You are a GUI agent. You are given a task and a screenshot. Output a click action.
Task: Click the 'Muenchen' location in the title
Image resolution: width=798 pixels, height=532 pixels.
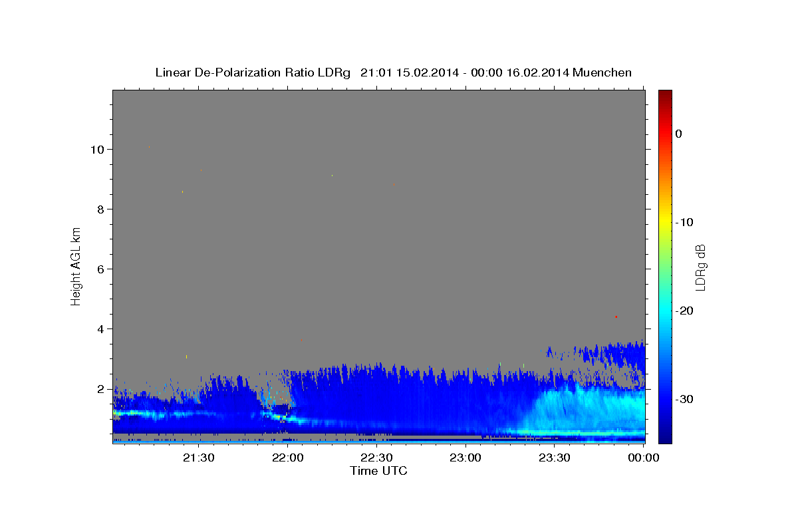(x=603, y=72)
